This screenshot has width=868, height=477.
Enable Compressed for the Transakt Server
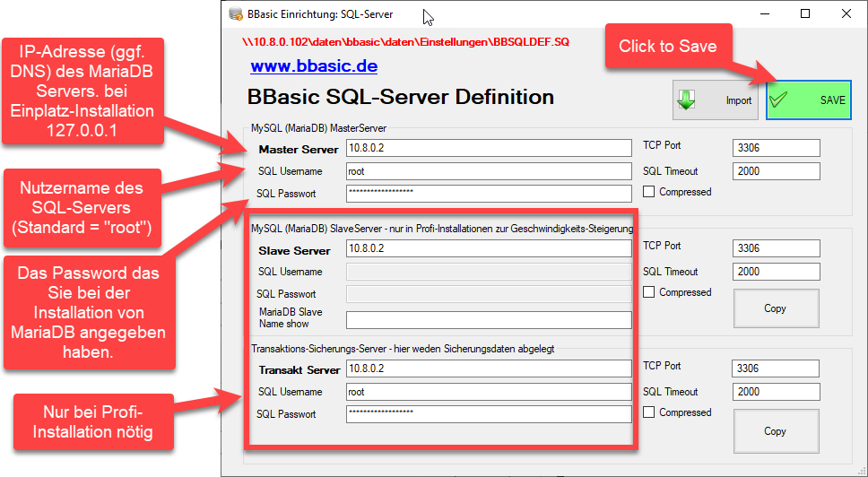649,412
